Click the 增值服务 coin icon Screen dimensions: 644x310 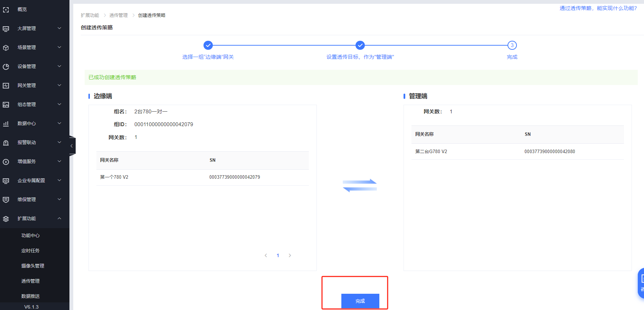click(x=6, y=162)
